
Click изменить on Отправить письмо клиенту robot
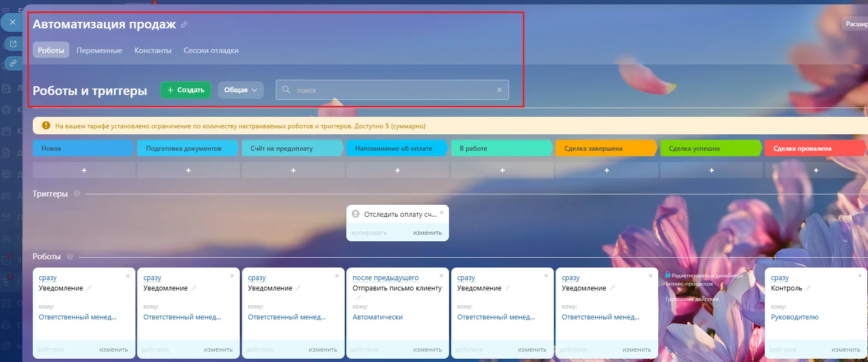point(427,349)
